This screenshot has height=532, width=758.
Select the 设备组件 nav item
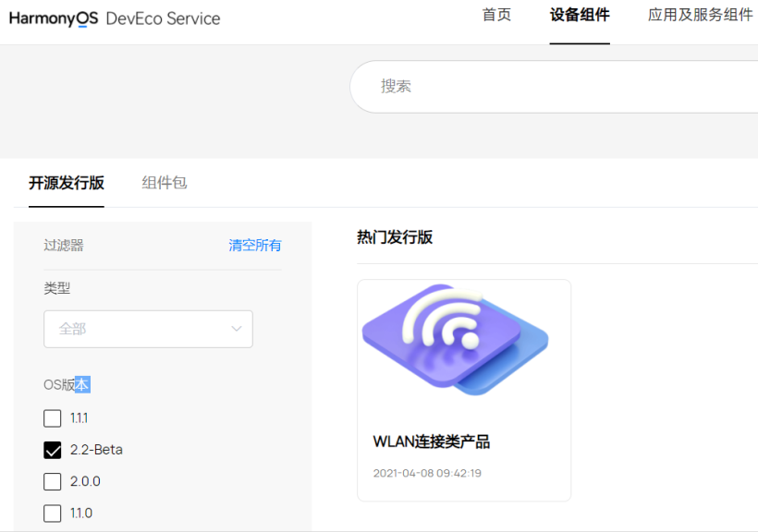point(580,15)
